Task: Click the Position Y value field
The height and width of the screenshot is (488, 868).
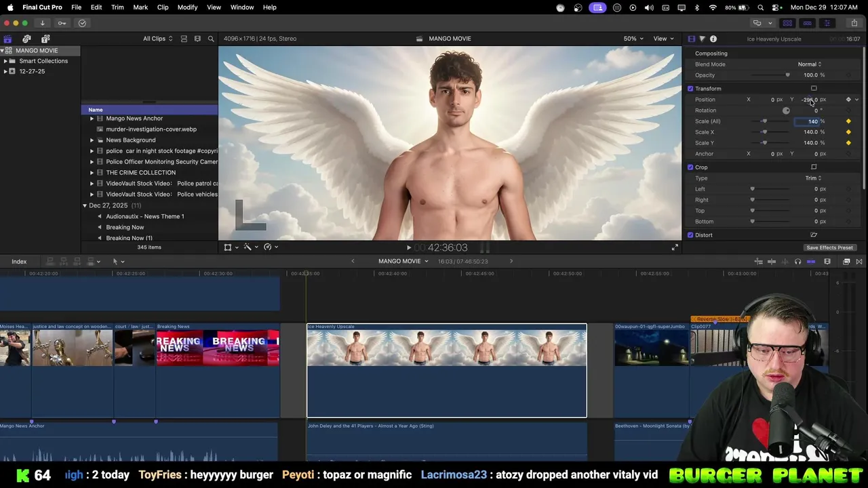Action: [x=811, y=100]
